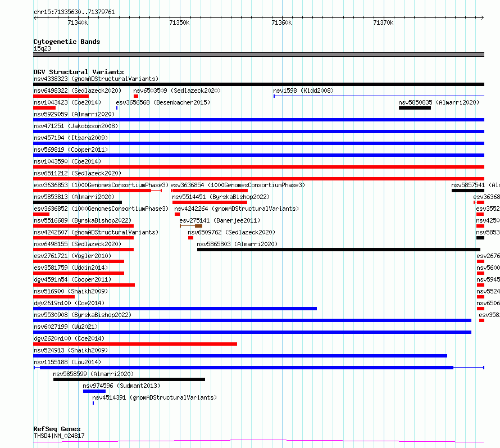Image resolution: width=500 pixels, height=448 pixels.
Task: Click the nsv569819 Cooper2011 label
Action: tap(71, 150)
